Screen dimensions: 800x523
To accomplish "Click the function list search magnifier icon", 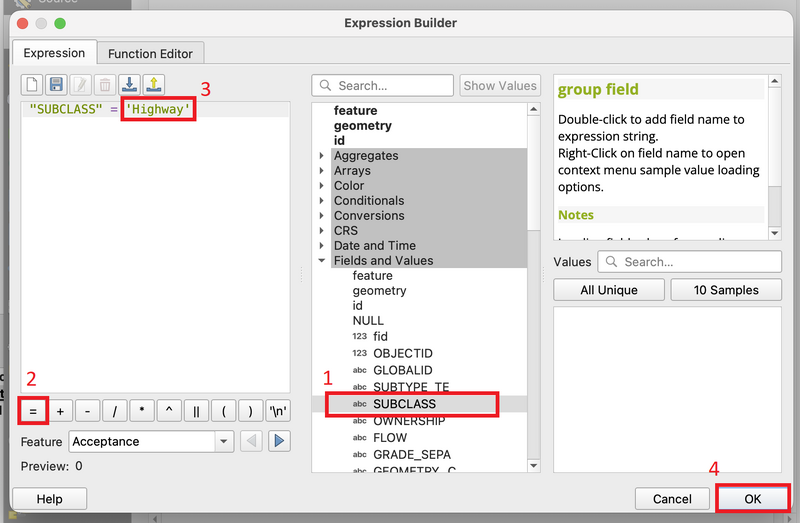I will 325,85.
